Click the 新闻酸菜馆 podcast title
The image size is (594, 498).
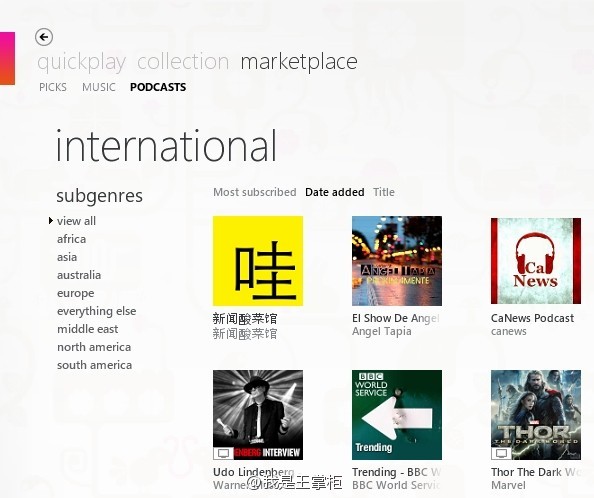point(245,319)
